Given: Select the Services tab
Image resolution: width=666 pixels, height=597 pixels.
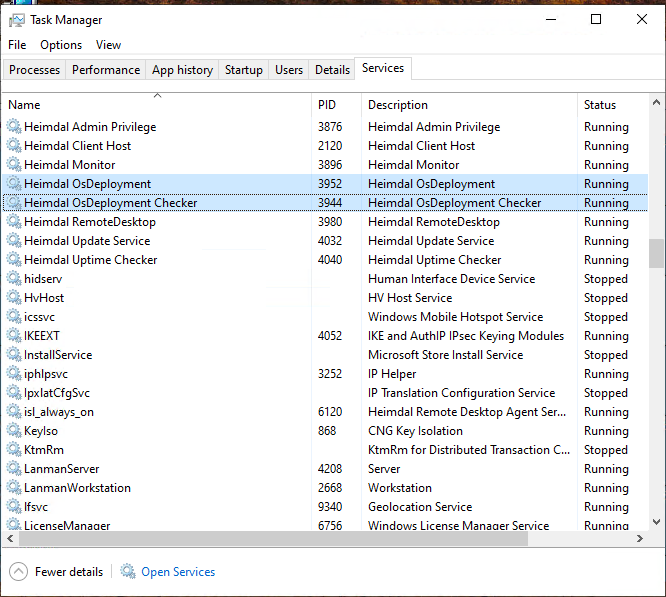Looking at the screenshot, I should pyautogui.click(x=383, y=68).
